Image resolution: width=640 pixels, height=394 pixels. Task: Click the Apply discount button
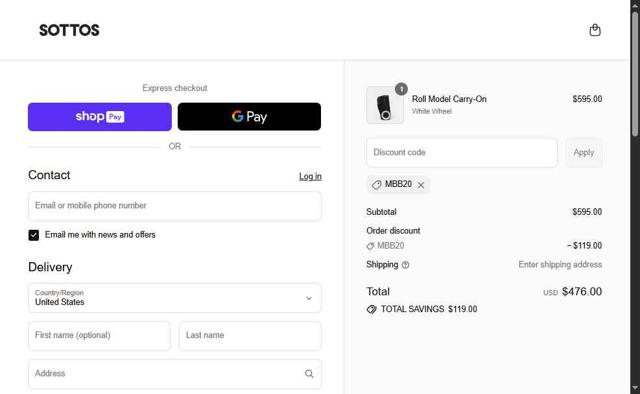point(584,152)
